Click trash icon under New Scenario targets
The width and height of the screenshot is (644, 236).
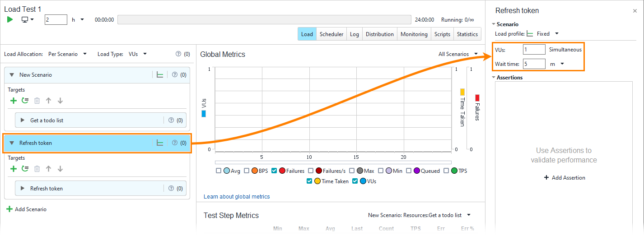pos(37,100)
